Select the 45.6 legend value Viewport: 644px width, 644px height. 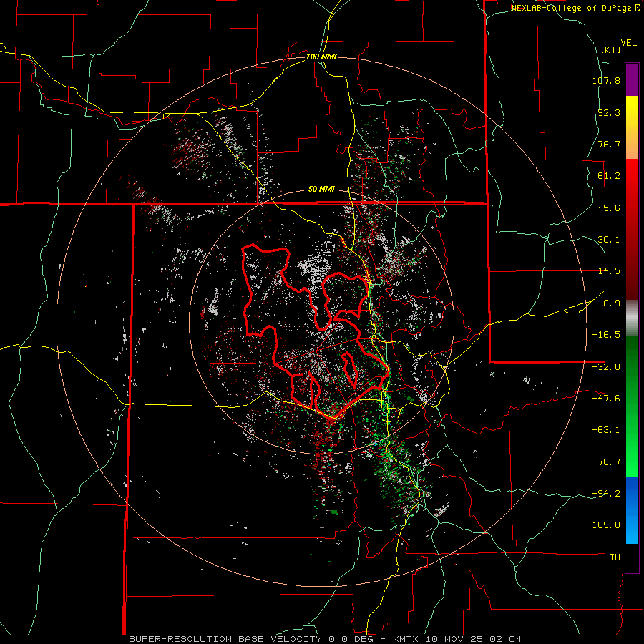(x=609, y=208)
